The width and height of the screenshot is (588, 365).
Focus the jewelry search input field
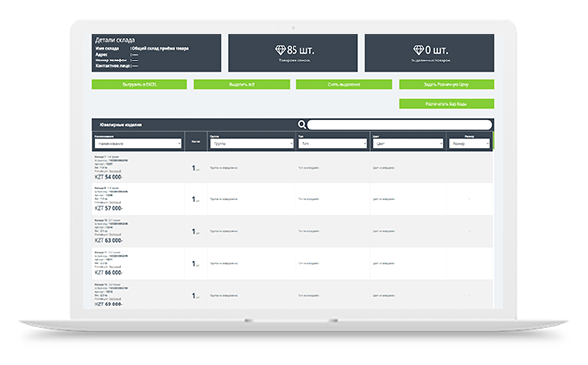[400, 125]
